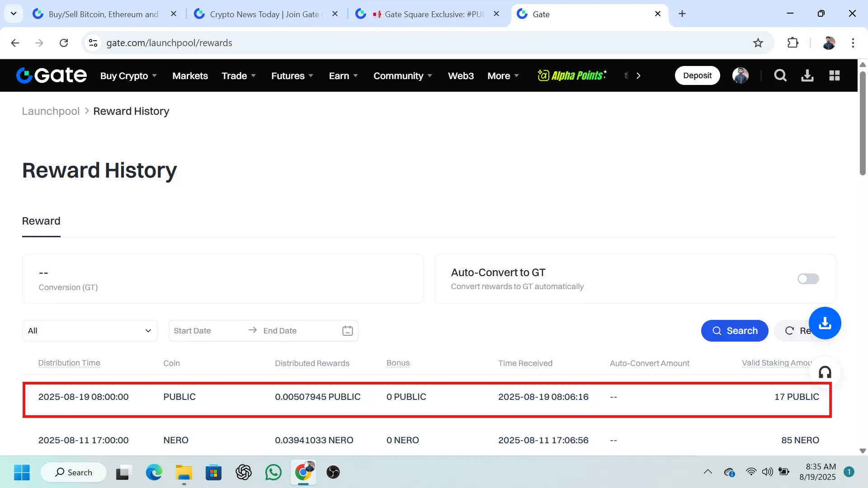Click Valid Staking Amount column header
Image resolution: width=868 pixels, height=488 pixels.
point(777,363)
